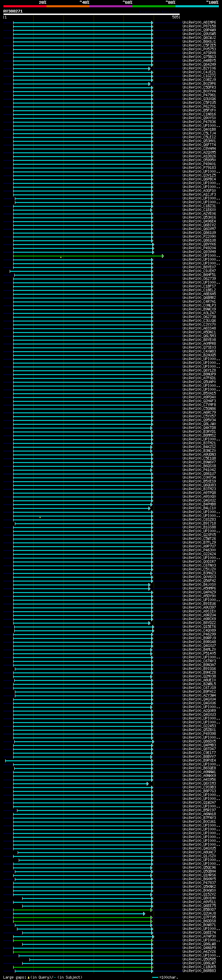Viewport: 222px width, 980px height.
Task: Select hit label UniRef100_Q1JSZ0
Action: click(199, 856)
